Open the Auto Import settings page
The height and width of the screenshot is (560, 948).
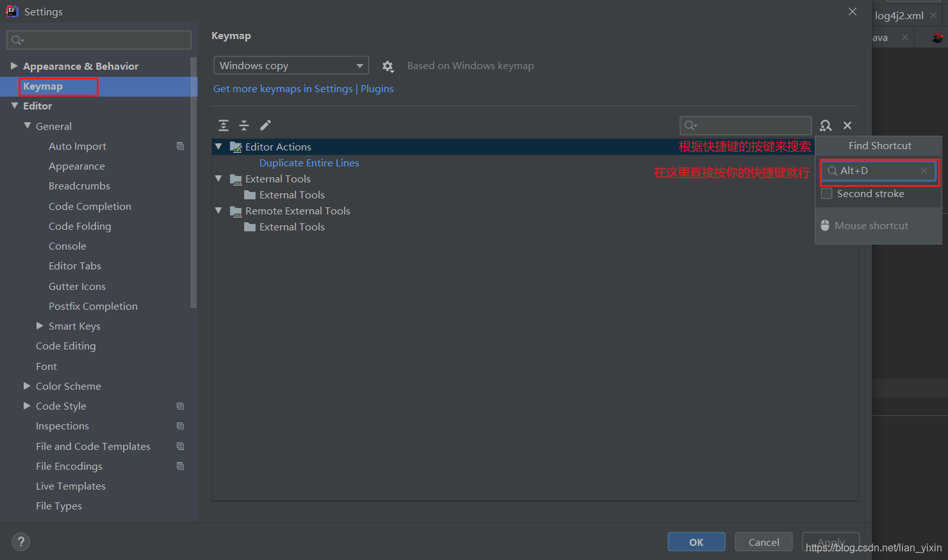[x=78, y=146]
